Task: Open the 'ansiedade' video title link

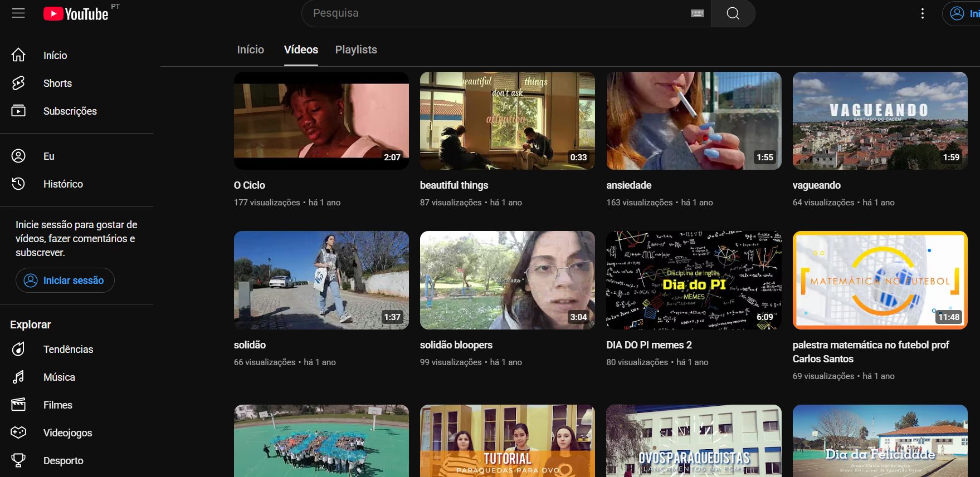Action: [x=628, y=185]
